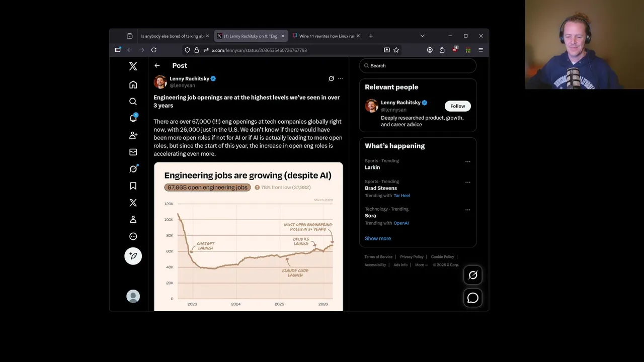Toggle Firefox sidebar button
Viewport: 644px width, 362px height.
click(x=118, y=50)
